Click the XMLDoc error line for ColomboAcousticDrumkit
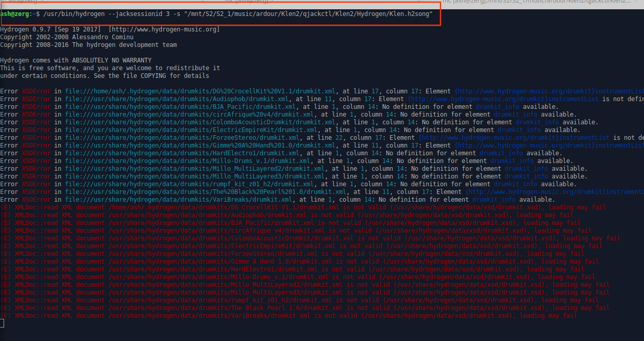 [x=311, y=238]
